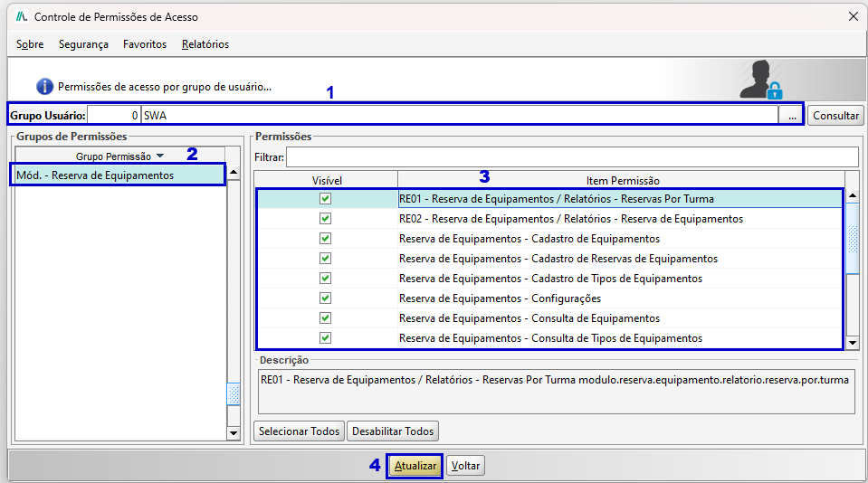
Task: Click the app logo in title bar
Action: (22, 16)
